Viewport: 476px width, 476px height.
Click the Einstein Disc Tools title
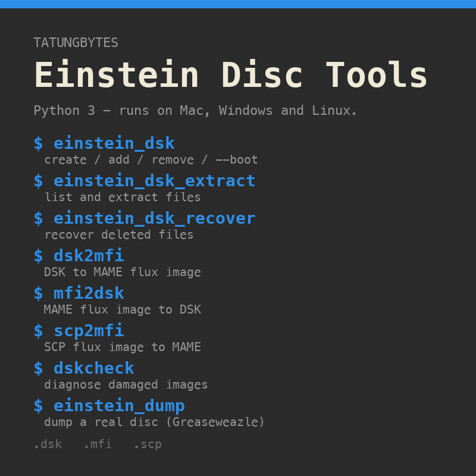(x=231, y=75)
